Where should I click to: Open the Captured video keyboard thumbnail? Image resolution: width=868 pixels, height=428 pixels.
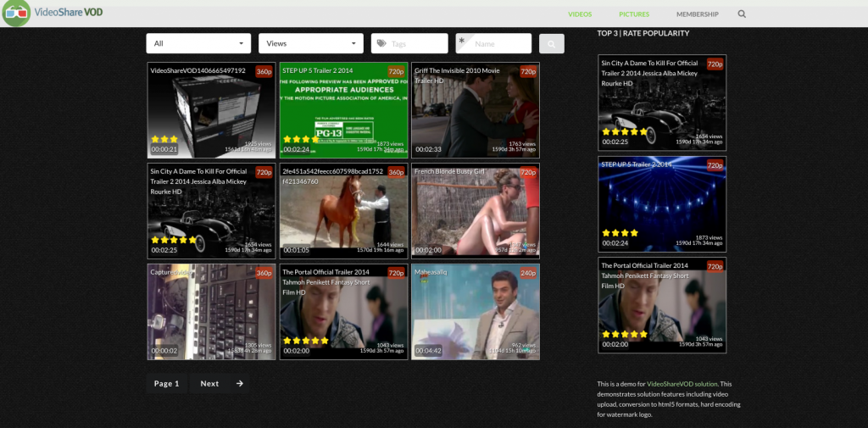click(x=211, y=312)
